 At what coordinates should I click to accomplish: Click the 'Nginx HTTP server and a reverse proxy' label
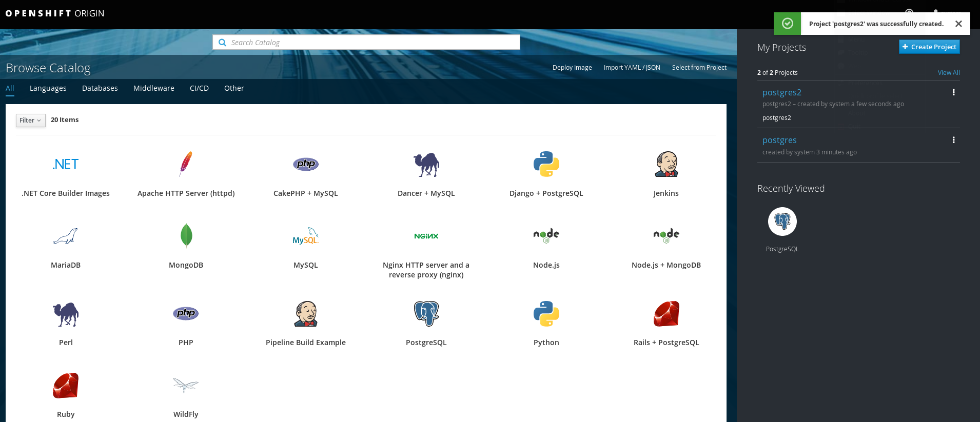click(426, 270)
